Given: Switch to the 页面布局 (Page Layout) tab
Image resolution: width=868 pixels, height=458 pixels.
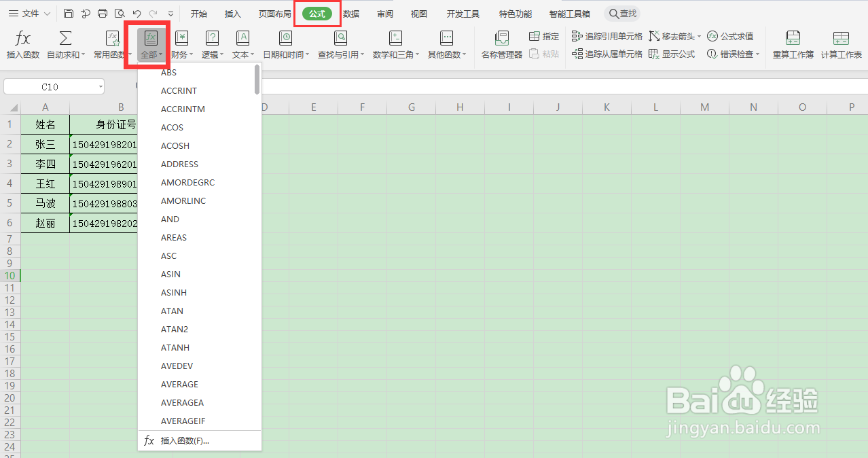Looking at the screenshot, I should (x=275, y=14).
